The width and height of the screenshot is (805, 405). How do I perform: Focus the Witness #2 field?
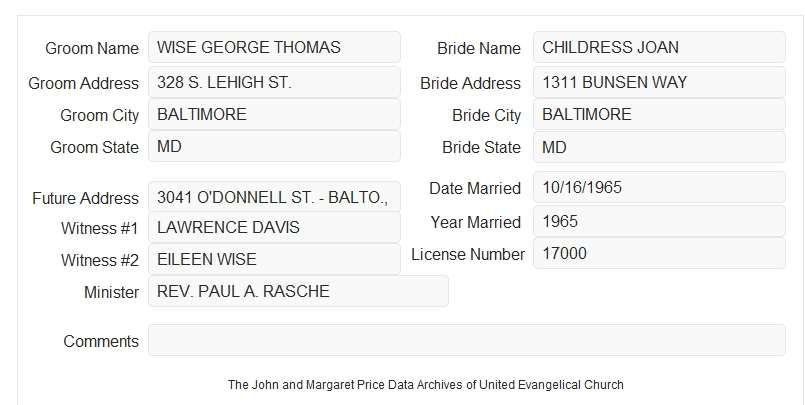click(274, 259)
